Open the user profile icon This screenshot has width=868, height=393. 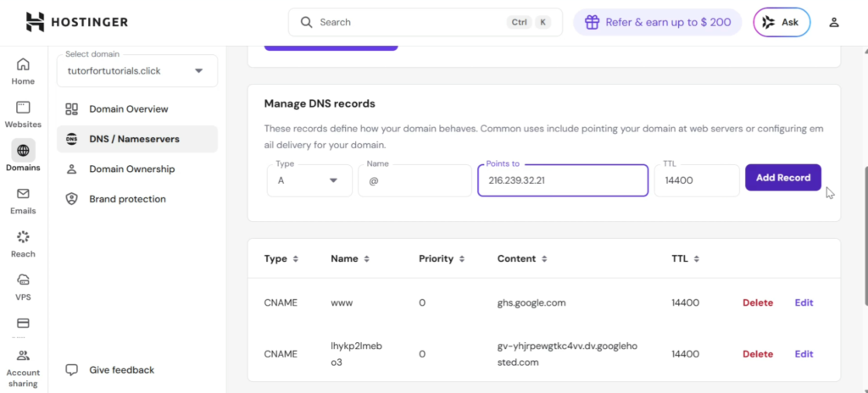[x=834, y=22]
